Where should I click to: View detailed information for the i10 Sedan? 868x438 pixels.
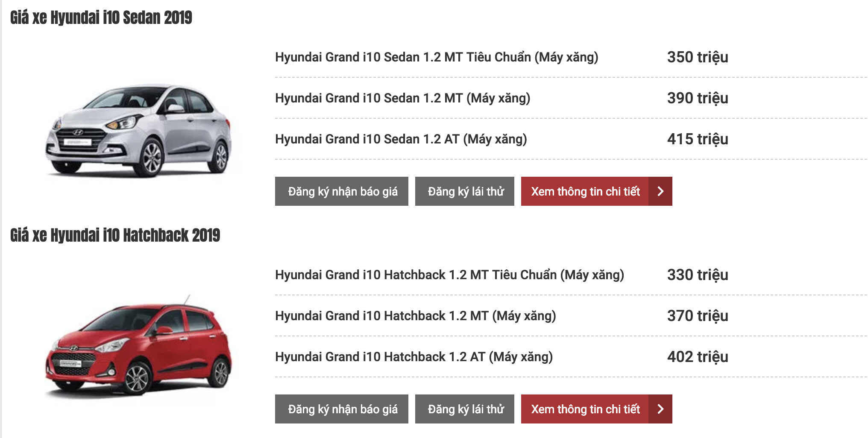click(585, 191)
